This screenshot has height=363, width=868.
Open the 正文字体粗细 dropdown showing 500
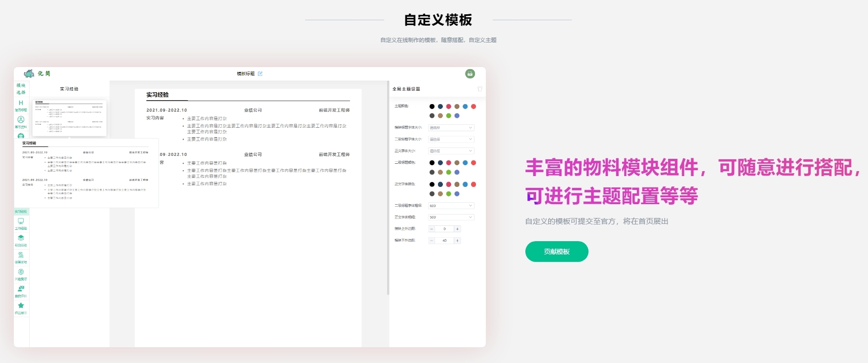click(451, 217)
